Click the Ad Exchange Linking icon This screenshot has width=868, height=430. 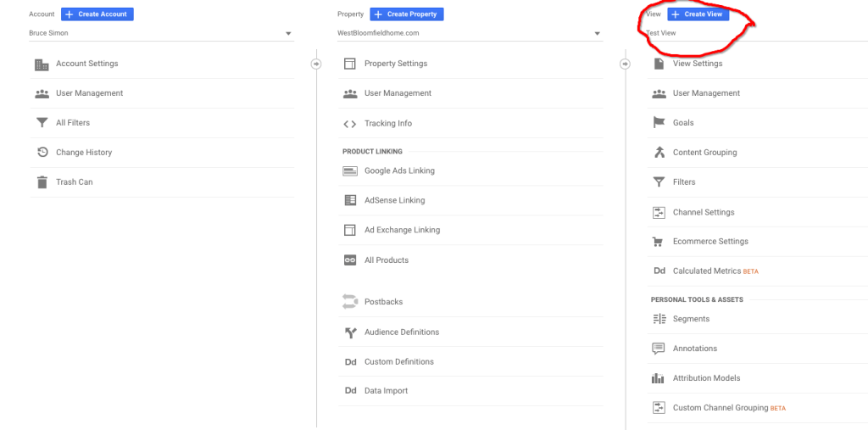pyautogui.click(x=350, y=230)
